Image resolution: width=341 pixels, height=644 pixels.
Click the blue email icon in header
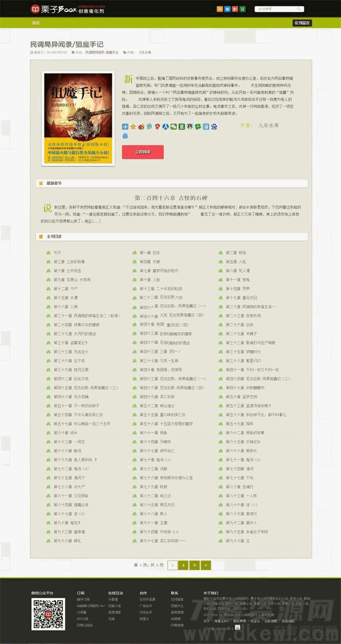(227, 9)
